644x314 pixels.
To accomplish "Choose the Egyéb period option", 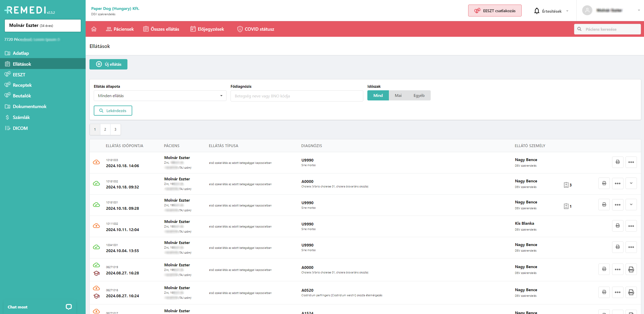I will (419, 96).
